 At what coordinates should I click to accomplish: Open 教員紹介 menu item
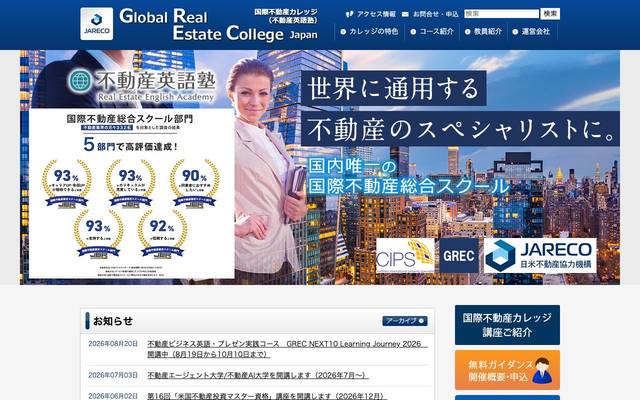(x=484, y=31)
